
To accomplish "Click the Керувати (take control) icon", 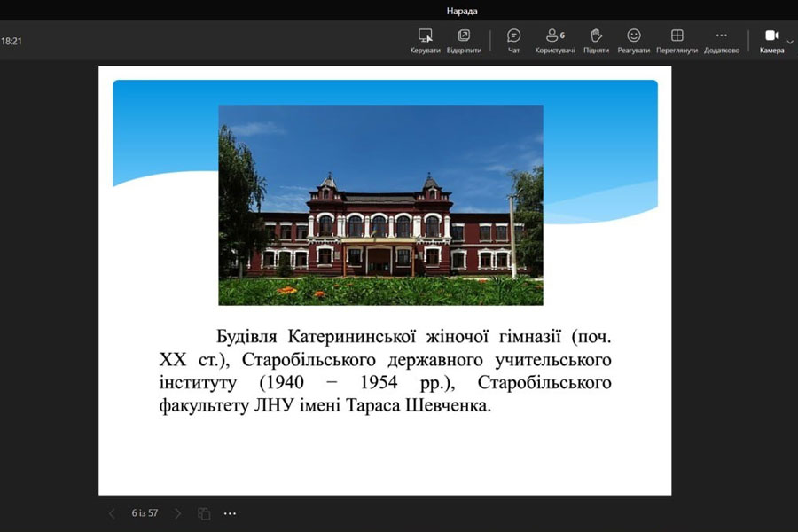I will [426, 36].
